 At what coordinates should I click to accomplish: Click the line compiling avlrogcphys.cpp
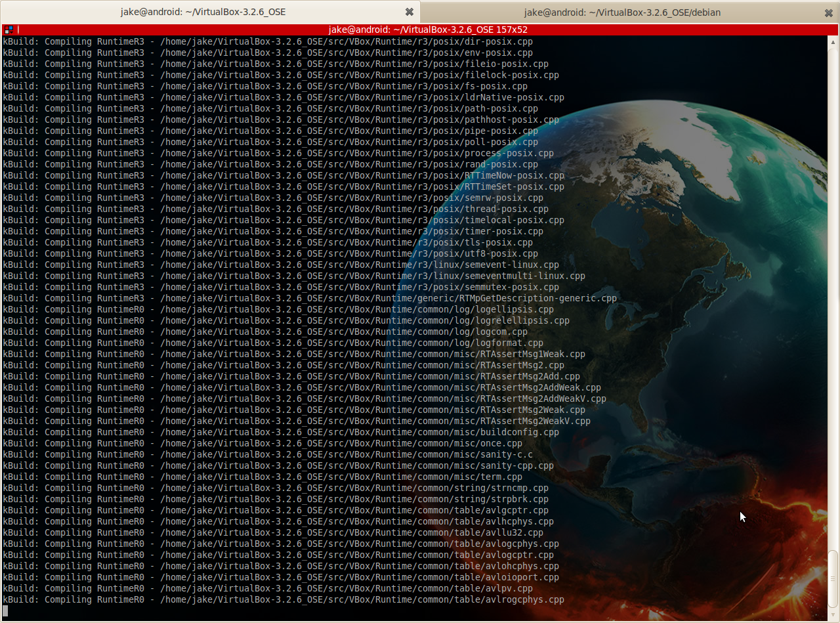click(283, 599)
